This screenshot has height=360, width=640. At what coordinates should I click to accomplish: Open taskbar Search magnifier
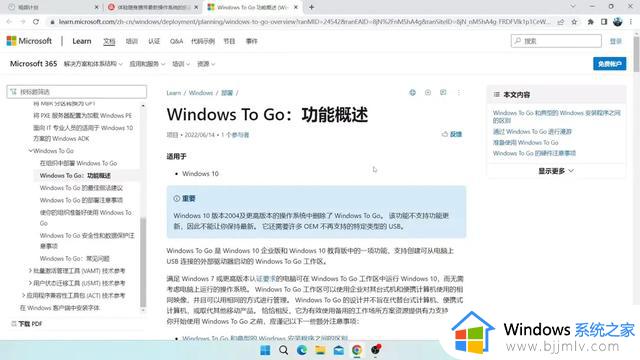(284, 350)
